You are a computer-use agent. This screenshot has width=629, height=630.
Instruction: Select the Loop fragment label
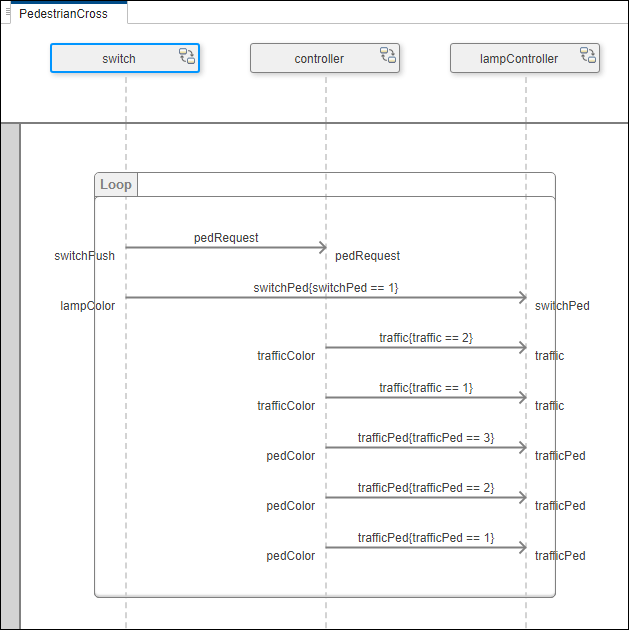click(116, 184)
